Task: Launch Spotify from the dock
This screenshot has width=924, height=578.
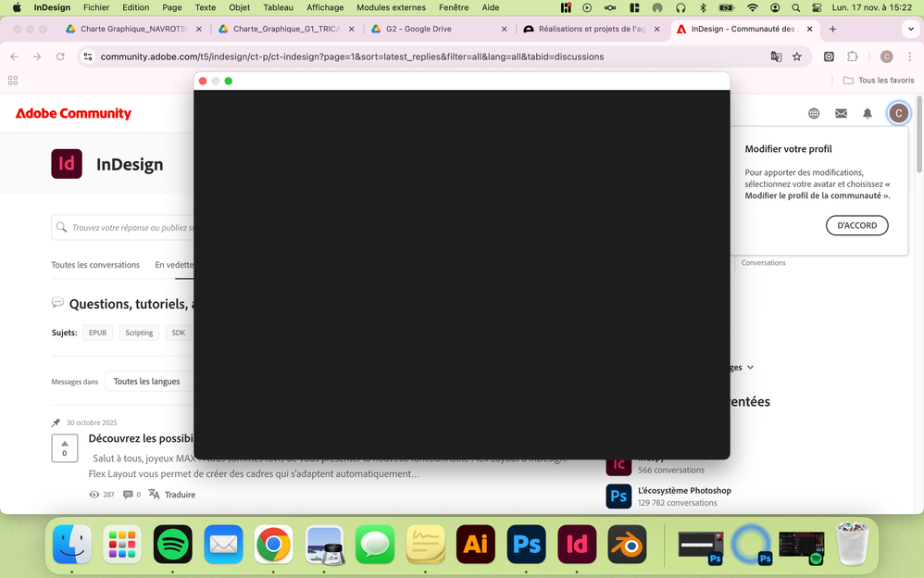Action: tap(172, 544)
